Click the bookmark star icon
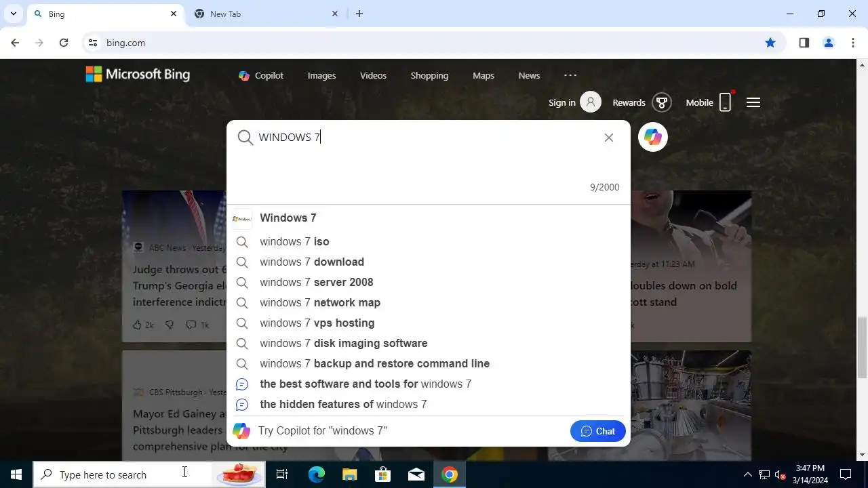 (770, 43)
